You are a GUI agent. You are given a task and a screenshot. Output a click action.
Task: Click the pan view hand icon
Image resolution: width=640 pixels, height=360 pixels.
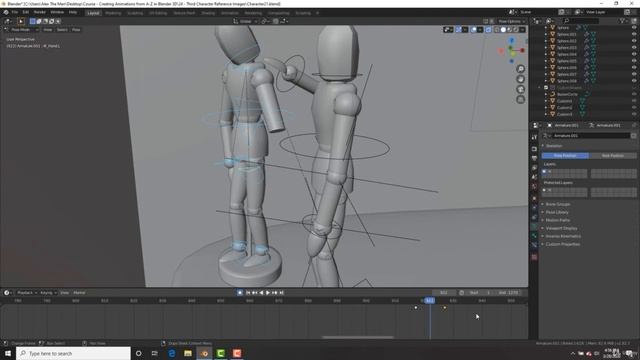pos(520,79)
